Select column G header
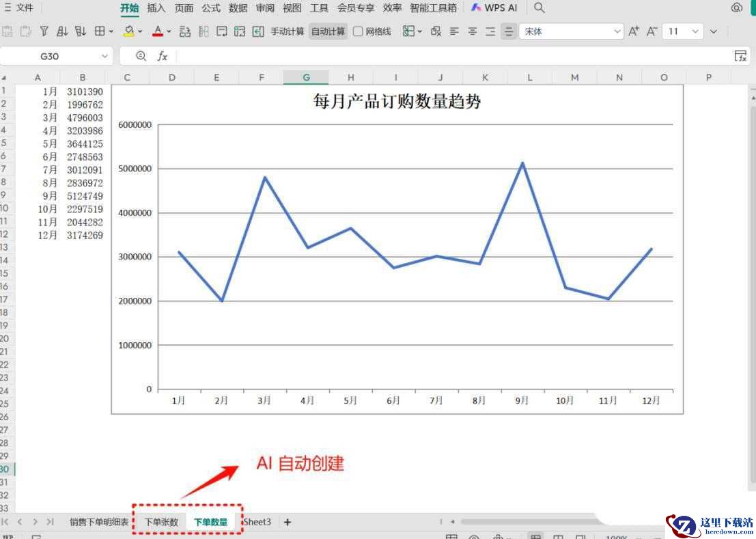Screen dimensions: 756x539 (306, 77)
